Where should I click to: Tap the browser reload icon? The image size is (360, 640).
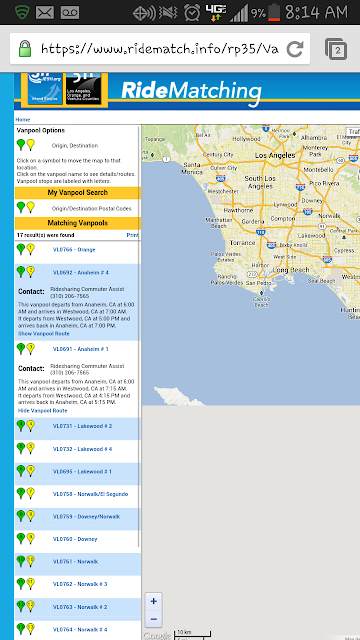tap(294, 49)
